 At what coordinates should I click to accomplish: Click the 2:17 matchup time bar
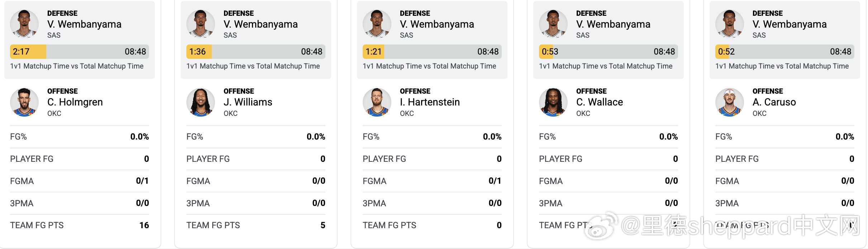[80, 52]
